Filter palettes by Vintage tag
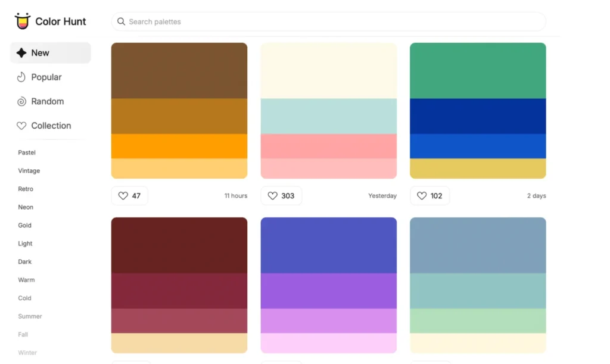 point(29,171)
